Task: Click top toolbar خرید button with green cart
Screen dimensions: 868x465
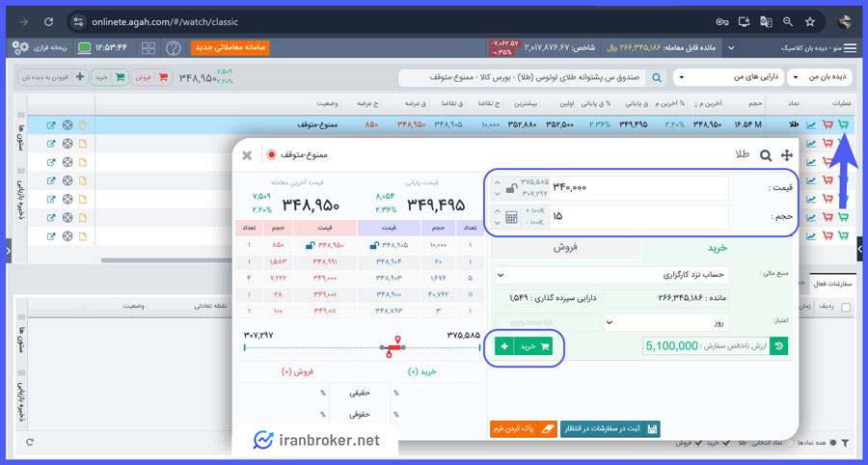Action: coord(110,77)
